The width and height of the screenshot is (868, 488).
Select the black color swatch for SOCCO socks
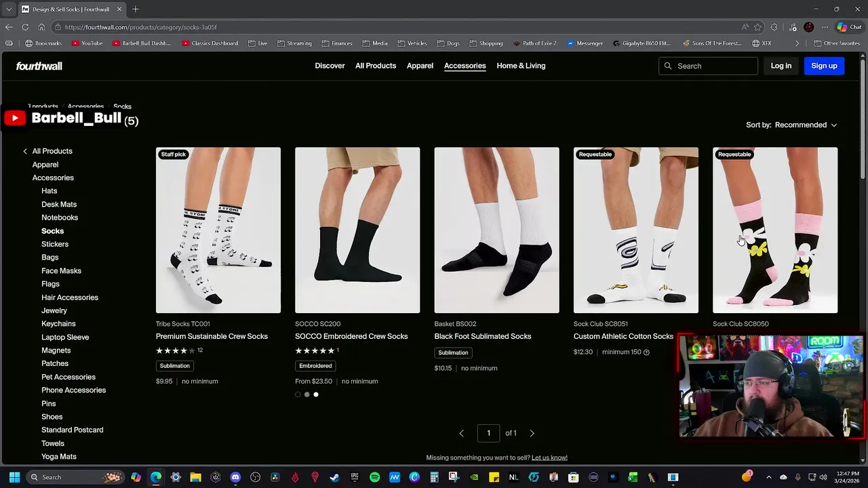click(x=298, y=394)
